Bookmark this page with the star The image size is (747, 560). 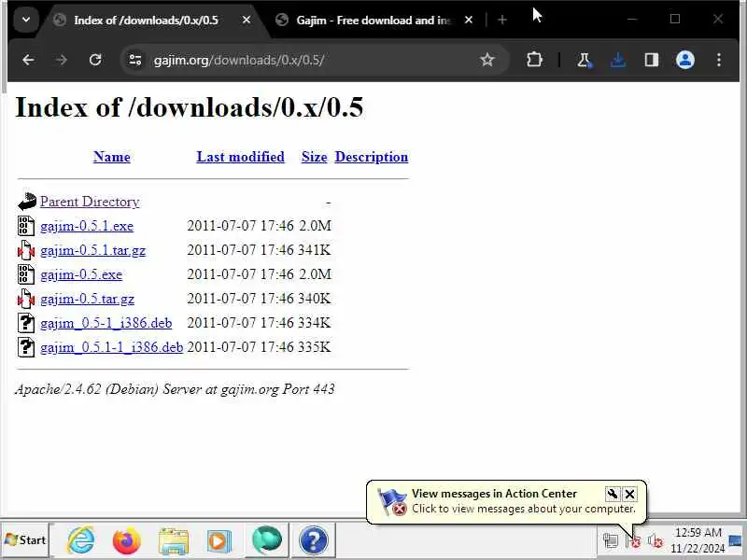[486, 60]
